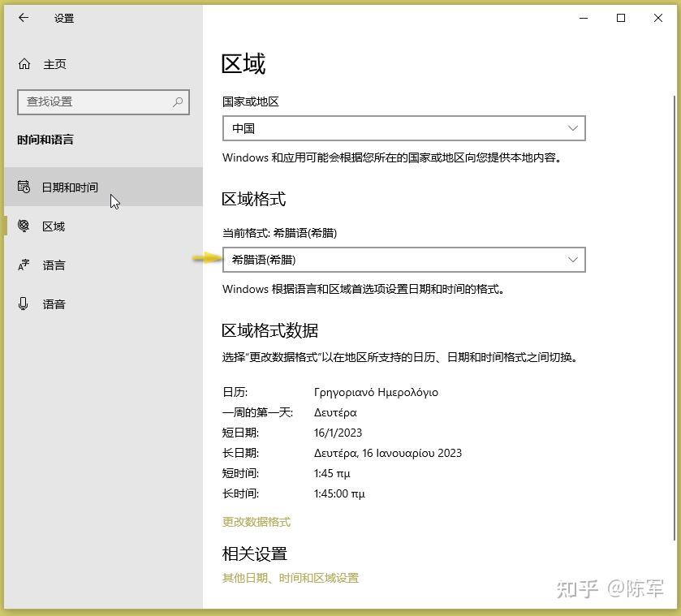The height and width of the screenshot is (616, 681).
Task: Select 语音 in the sidebar
Action: pyautogui.click(x=54, y=304)
